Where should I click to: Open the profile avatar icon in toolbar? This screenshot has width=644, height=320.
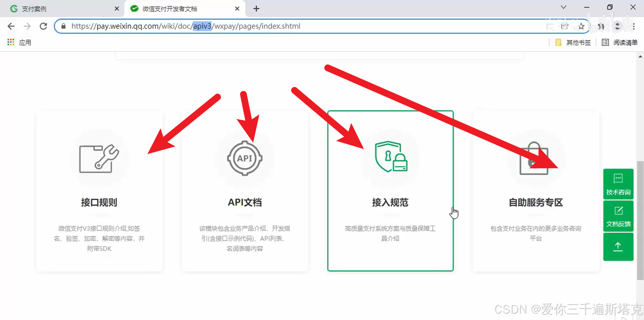pyautogui.click(x=617, y=26)
